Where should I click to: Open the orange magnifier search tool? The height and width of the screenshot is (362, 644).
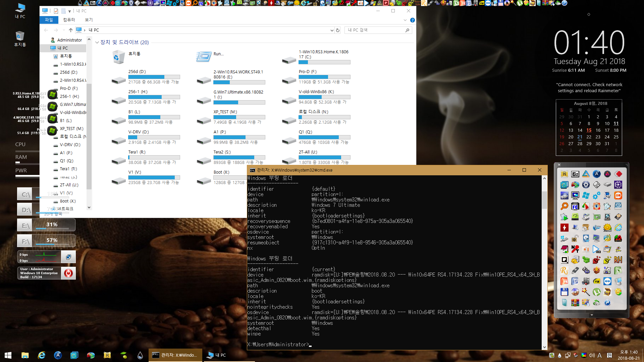[x=564, y=206]
